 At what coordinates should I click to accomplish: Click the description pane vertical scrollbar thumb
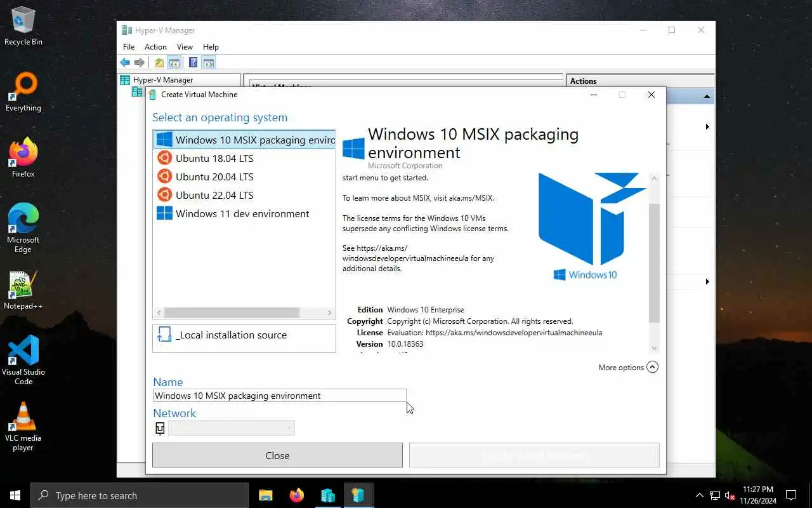click(655, 264)
